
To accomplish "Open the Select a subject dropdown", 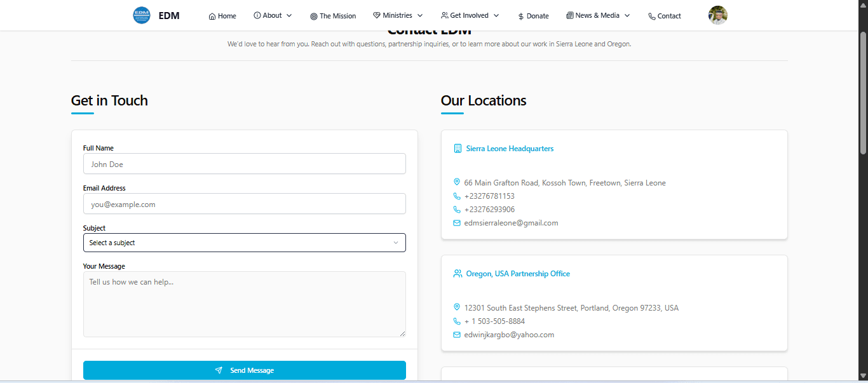I will coord(245,243).
